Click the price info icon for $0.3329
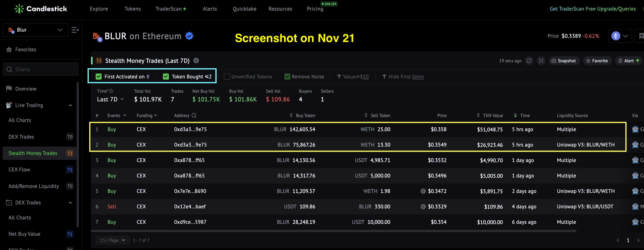644x250 pixels. click(x=423, y=207)
